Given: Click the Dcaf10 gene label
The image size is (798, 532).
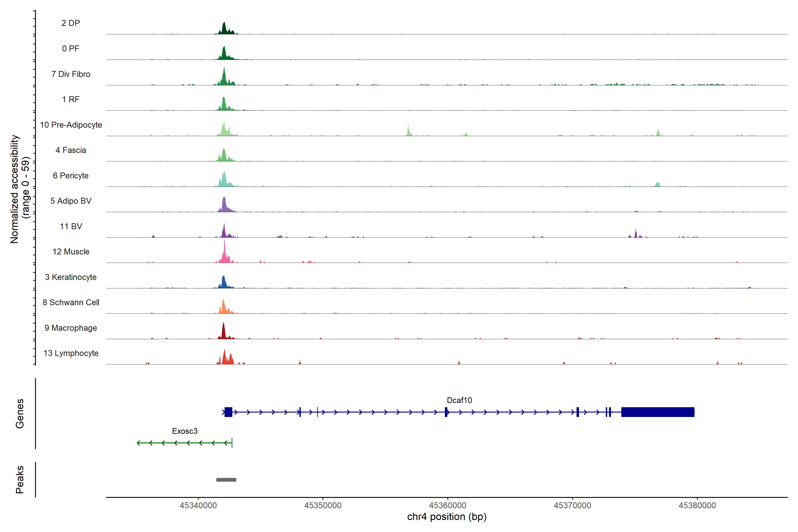Looking at the screenshot, I should coord(459,400).
